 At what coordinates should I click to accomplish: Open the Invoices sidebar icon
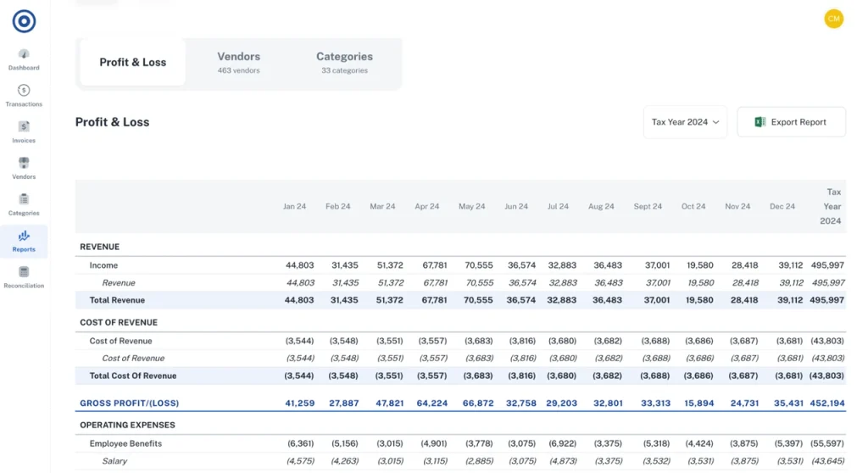(24, 127)
